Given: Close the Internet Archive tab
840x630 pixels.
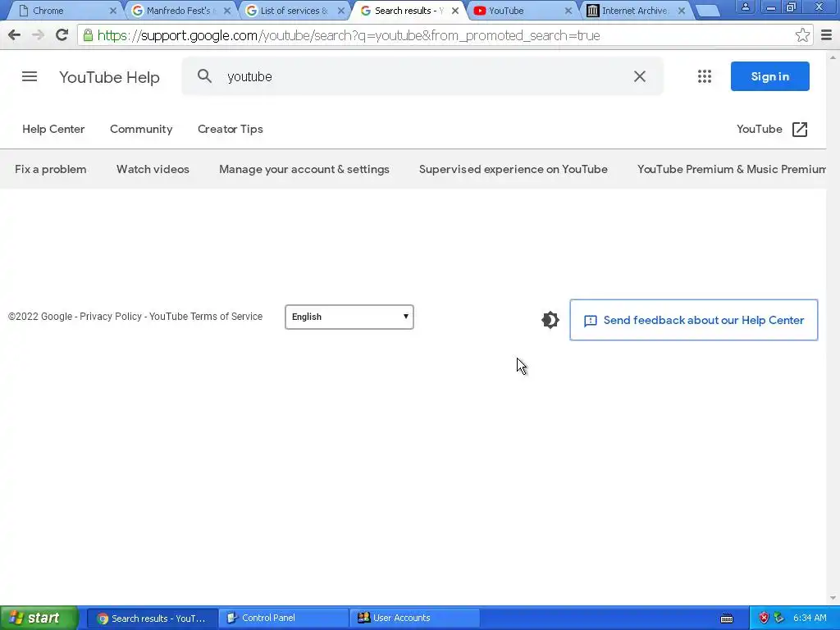Looking at the screenshot, I should (x=682, y=11).
